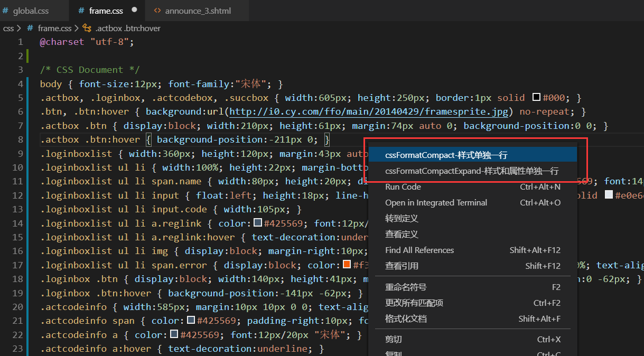
Task: Switch to the global.css tab
Action: [x=31, y=11]
